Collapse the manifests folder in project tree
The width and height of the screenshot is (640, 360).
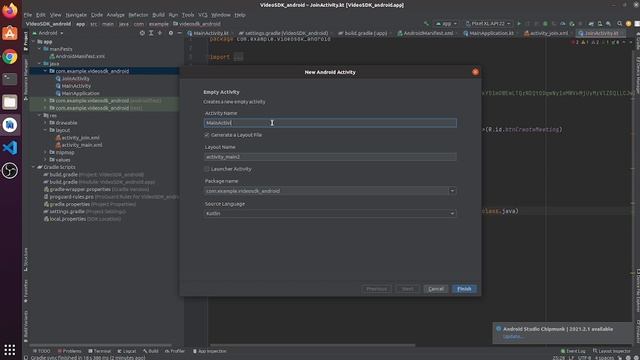pyautogui.click(x=40, y=49)
